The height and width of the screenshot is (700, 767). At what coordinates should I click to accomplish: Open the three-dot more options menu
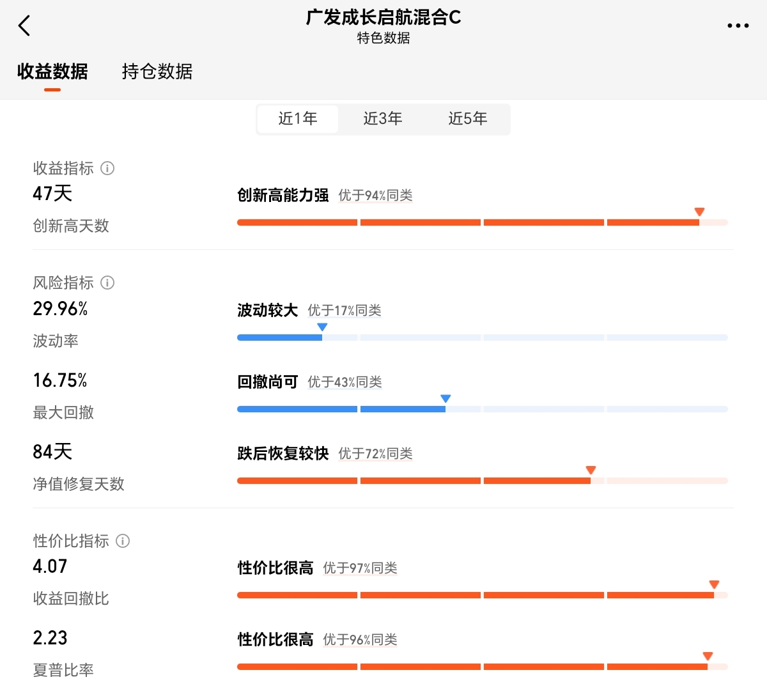pyautogui.click(x=738, y=26)
